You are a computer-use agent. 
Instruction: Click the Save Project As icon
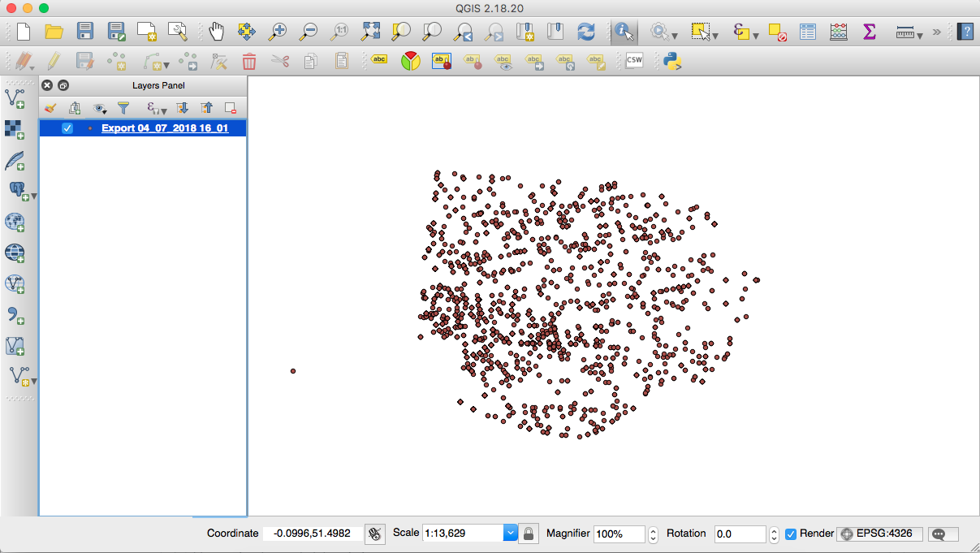(x=116, y=32)
